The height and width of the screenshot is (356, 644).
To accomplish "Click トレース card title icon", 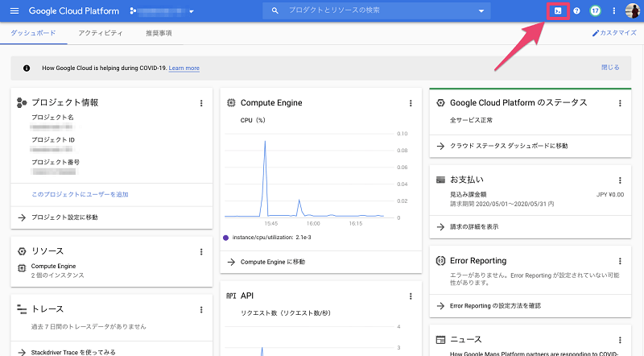I will [x=22, y=309].
